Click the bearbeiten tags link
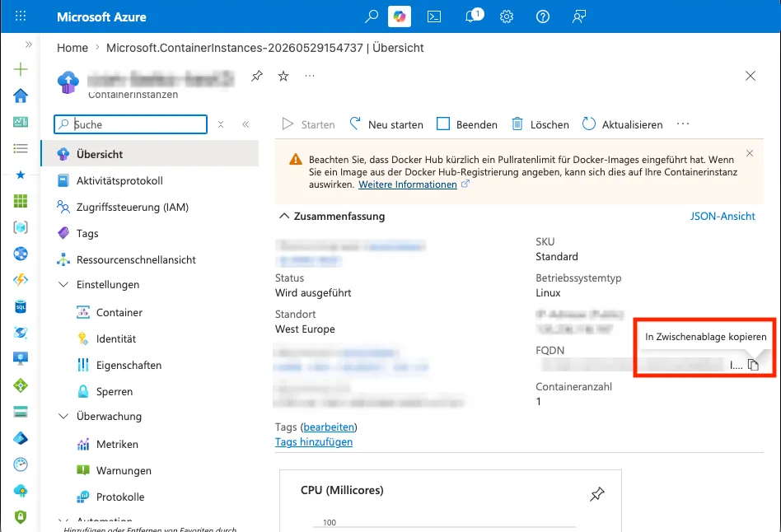The image size is (781, 532). pos(329,427)
